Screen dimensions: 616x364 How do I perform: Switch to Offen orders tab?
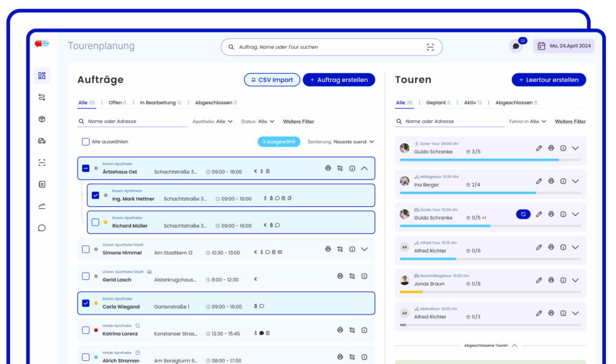(117, 103)
